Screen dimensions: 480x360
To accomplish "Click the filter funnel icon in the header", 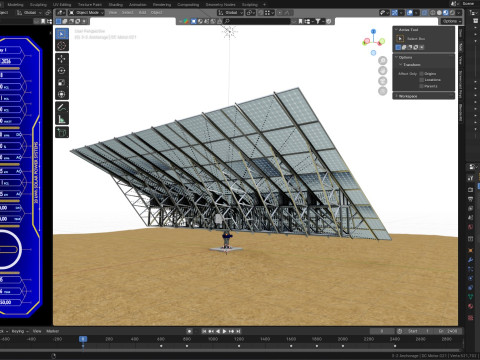I will tap(319, 21).
